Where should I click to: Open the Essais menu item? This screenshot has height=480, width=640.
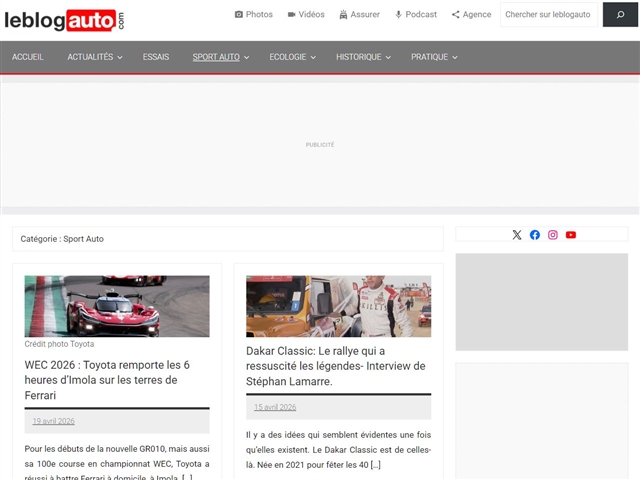(156, 57)
